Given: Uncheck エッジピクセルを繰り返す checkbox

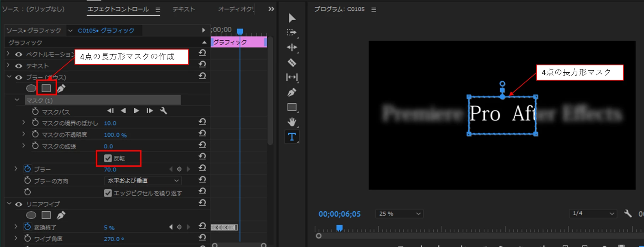Looking at the screenshot, I should point(108,193).
